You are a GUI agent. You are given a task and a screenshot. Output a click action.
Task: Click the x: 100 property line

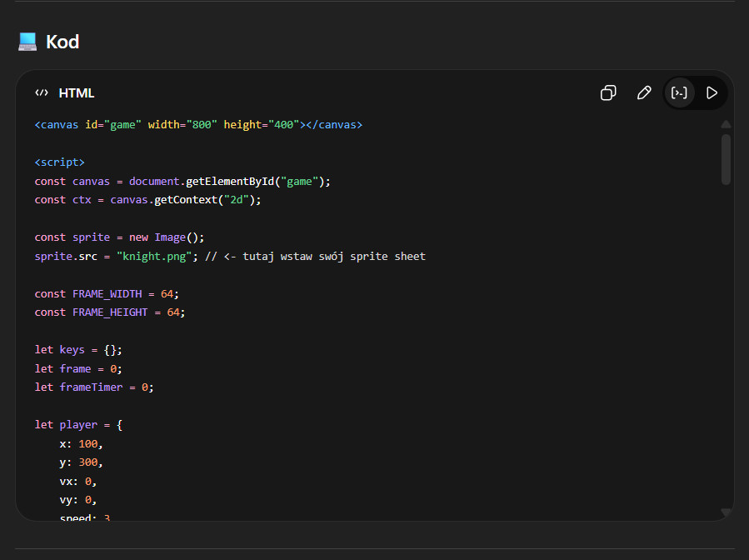point(81,444)
